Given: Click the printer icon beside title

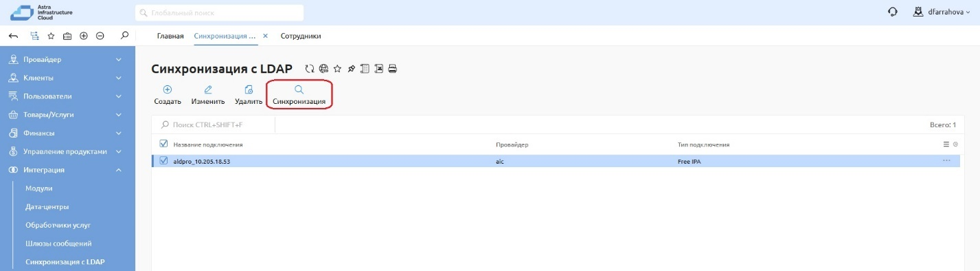Looking at the screenshot, I should click(x=394, y=69).
